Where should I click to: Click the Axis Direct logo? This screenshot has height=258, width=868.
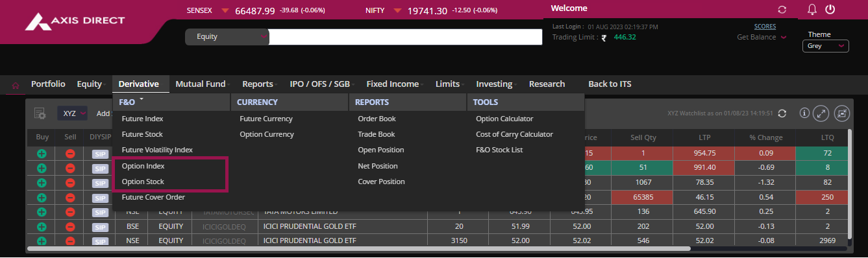point(75,22)
